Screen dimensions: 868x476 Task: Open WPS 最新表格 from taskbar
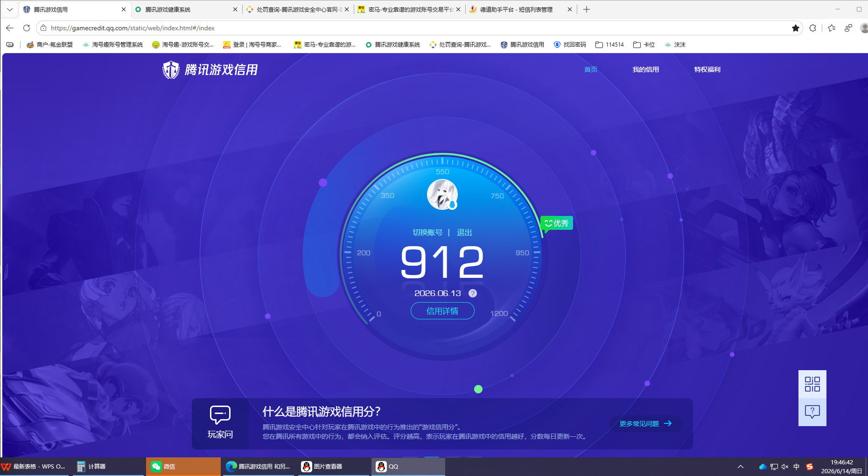[x=35, y=467]
